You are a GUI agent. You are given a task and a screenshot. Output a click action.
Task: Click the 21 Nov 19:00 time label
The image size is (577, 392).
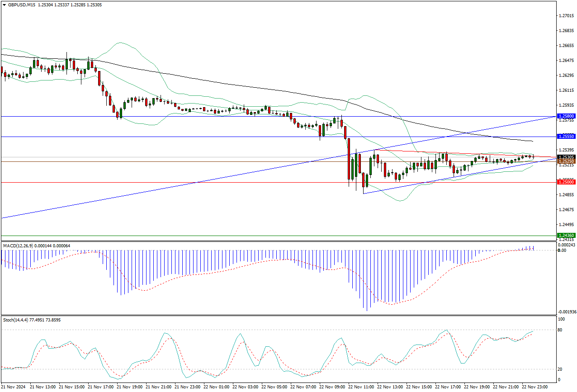pyautogui.click(x=130, y=387)
